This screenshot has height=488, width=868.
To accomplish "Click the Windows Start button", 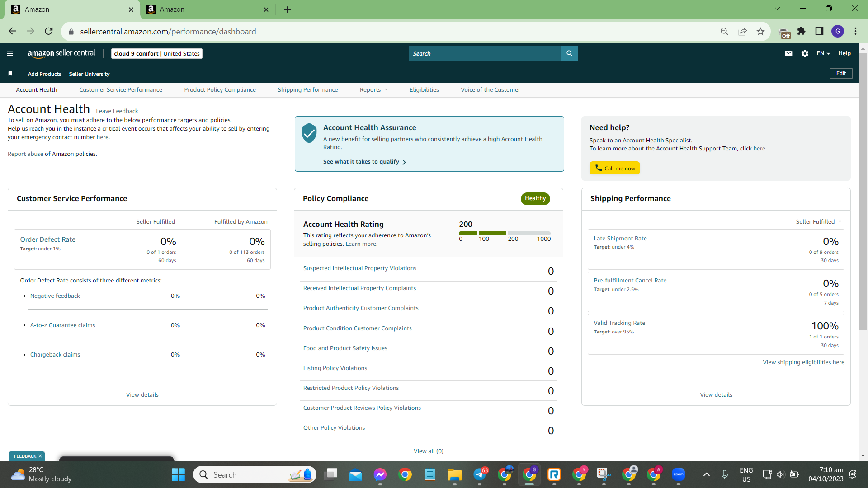I will pyautogui.click(x=178, y=474).
